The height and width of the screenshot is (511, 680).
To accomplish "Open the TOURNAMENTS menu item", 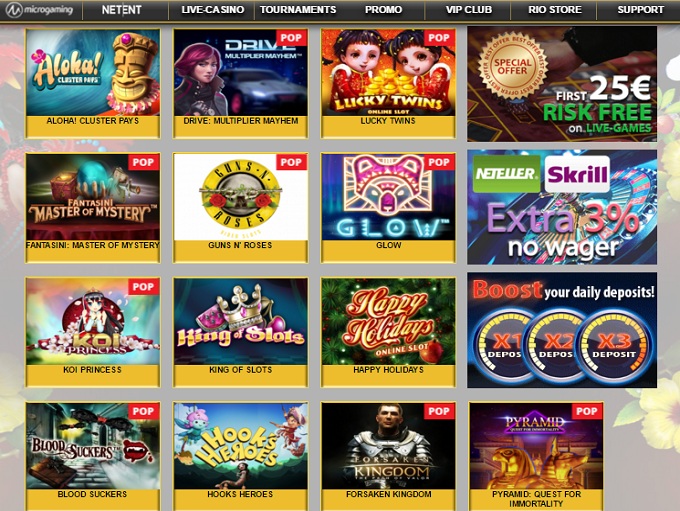I will coord(298,10).
